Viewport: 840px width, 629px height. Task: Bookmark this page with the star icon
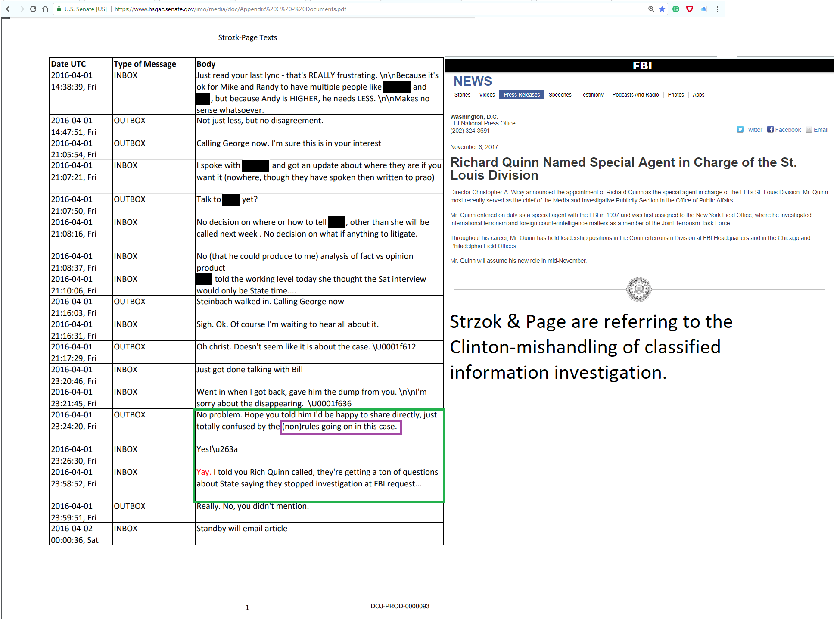click(662, 9)
